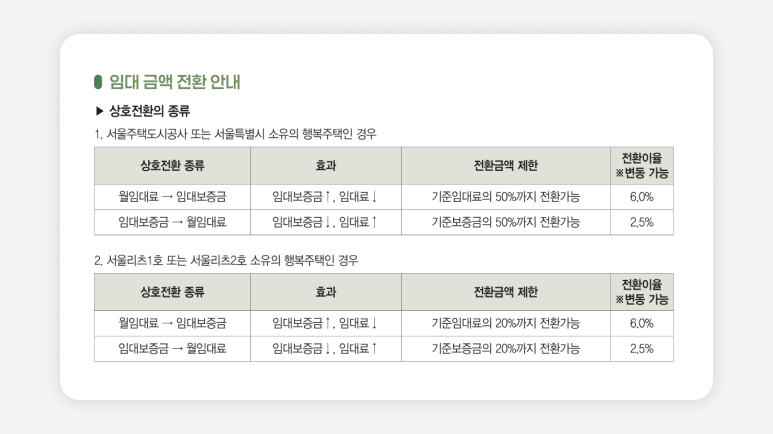Click the green pill icon beside 임대 금액 전환 안내
The image size is (773, 434).
click(x=98, y=82)
